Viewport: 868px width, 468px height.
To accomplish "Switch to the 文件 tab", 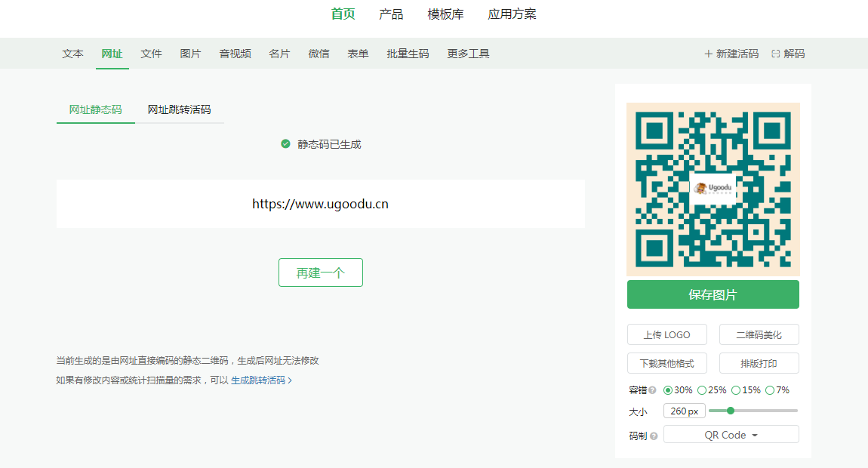I will (x=151, y=54).
